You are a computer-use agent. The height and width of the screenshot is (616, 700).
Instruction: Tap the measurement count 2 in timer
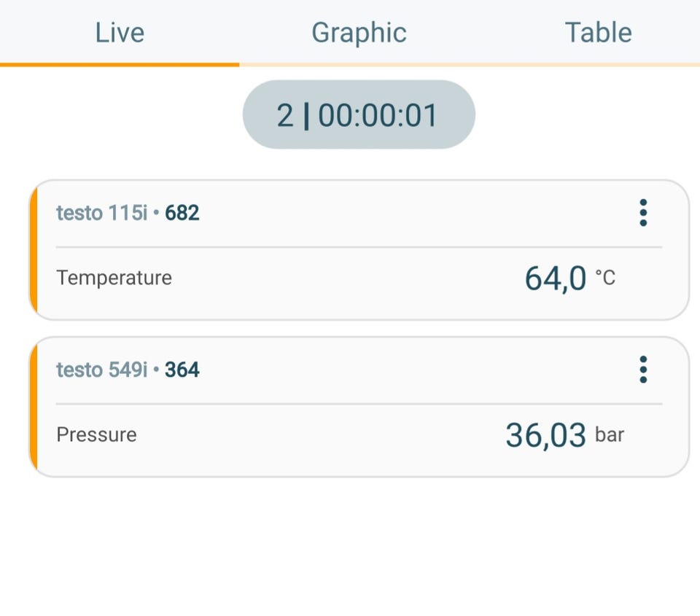(x=285, y=116)
